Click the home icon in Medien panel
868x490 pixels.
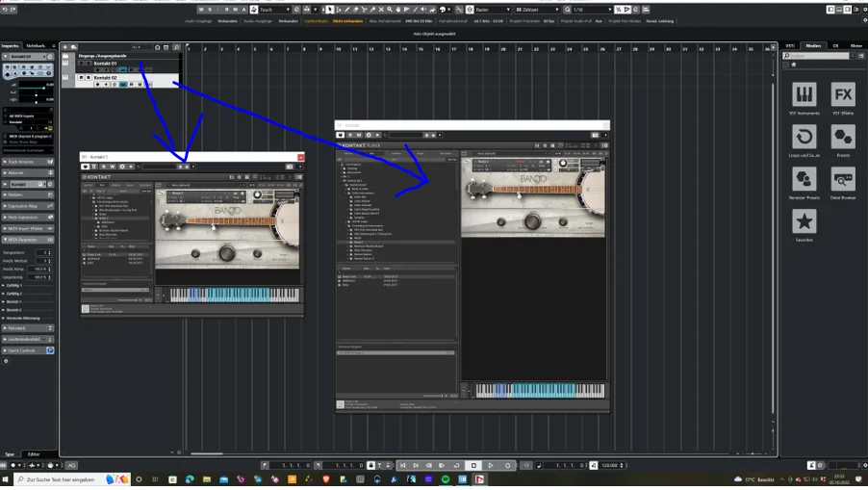tap(794, 64)
